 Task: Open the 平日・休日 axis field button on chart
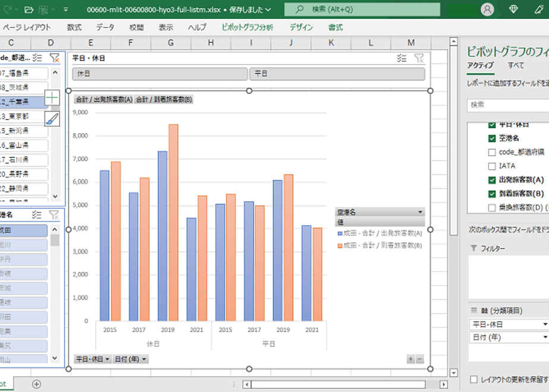click(x=93, y=359)
